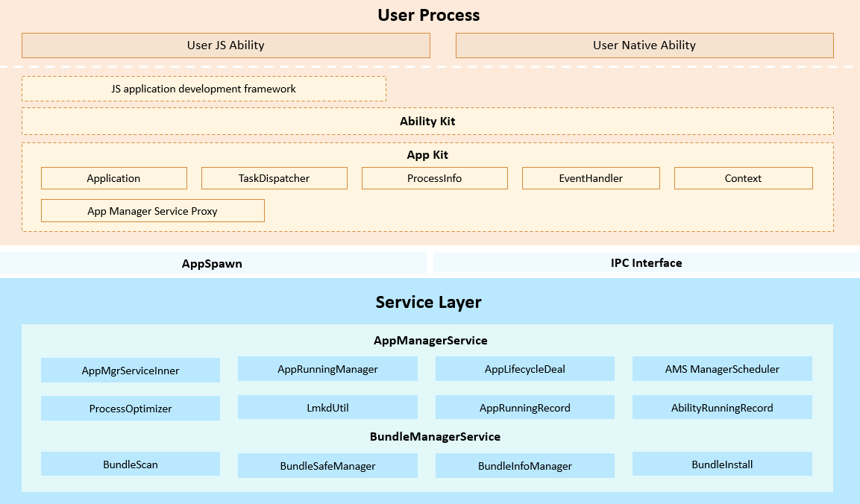The width and height of the screenshot is (860, 504).
Task: Select App Manager Service Proxy box
Action: 152,211
